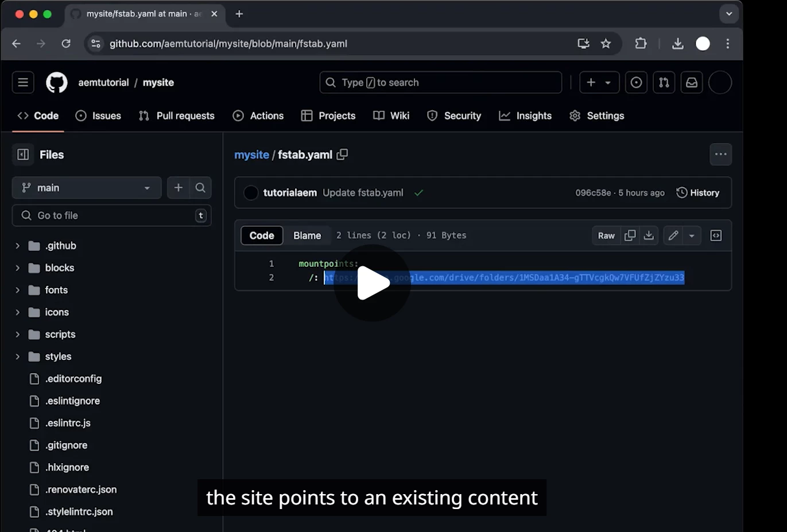Screen dimensions: 787x532
Task: Open the mysite breadcrumb link in file path
Action: [x=251, y=154]
